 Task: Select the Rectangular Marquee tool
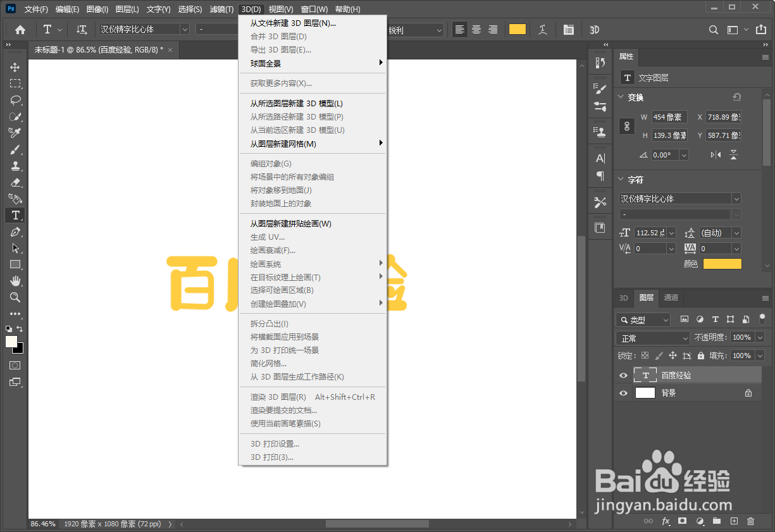(15, 84)
